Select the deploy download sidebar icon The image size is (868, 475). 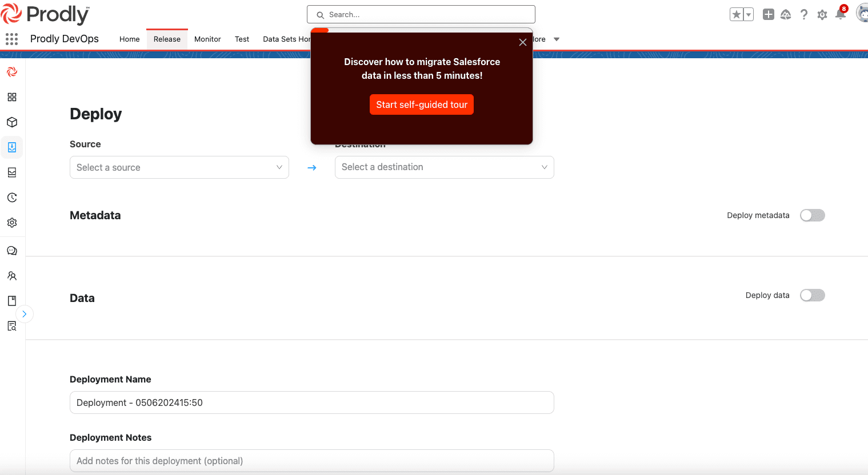(x=12, y=147)
